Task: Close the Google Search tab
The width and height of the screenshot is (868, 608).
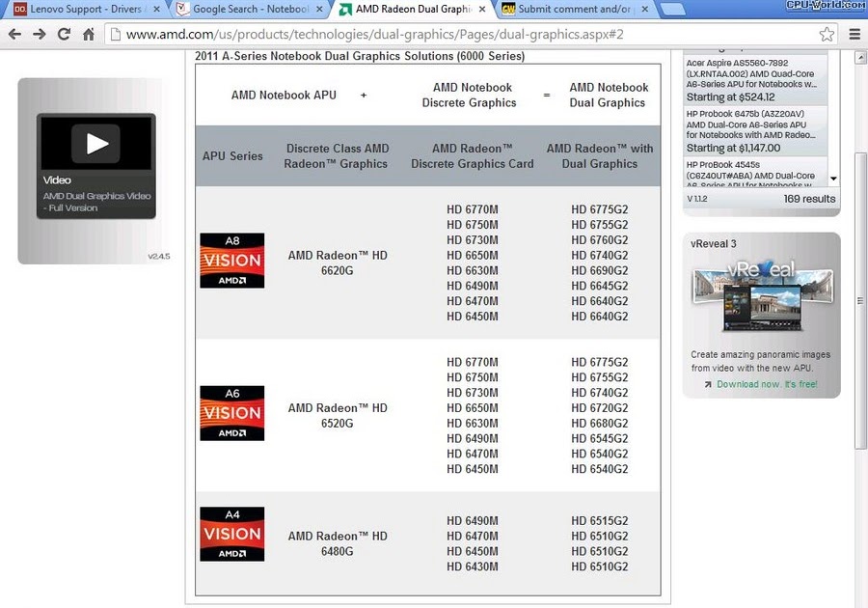Action: pyautogui.click(x=319, y=10)
